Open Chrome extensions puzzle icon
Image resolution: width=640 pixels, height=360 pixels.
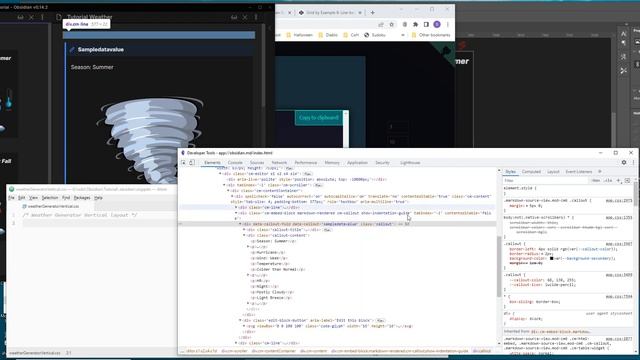[x=416, y=24]
